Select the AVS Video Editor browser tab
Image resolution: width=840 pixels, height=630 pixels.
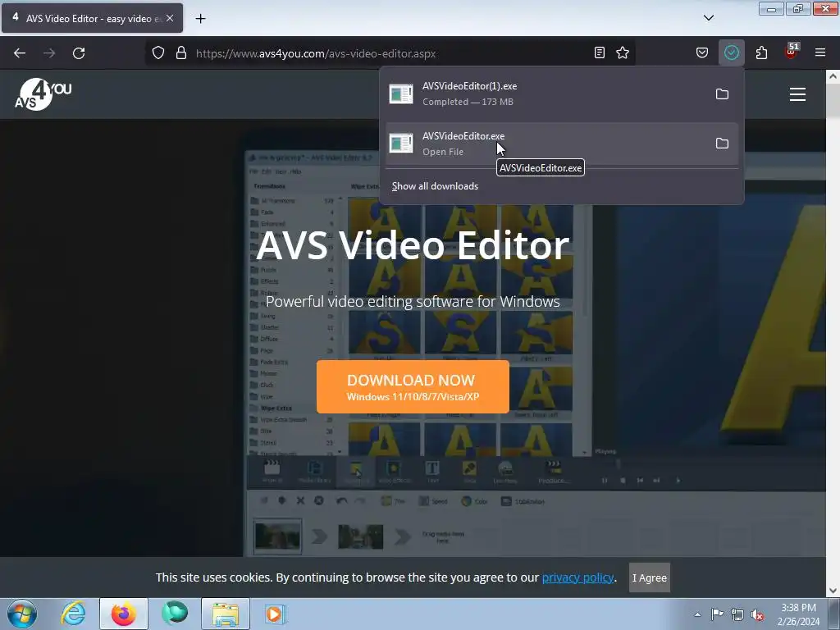pyautogui.click(x=92, y=18)
